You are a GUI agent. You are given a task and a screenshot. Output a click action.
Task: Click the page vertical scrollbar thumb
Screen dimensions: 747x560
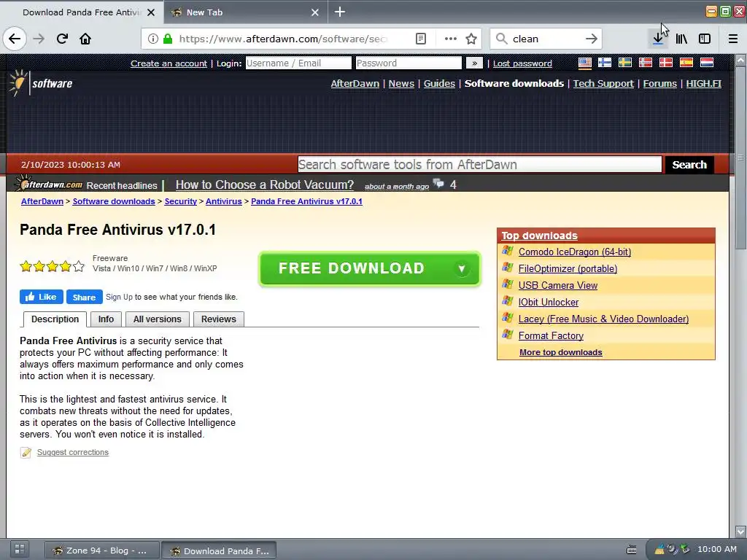coord(740,157)
